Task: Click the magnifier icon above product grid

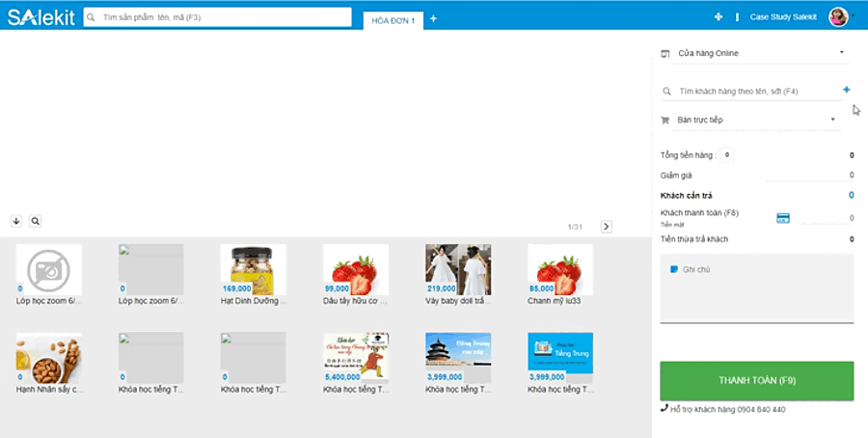Action: click(36, 221)
